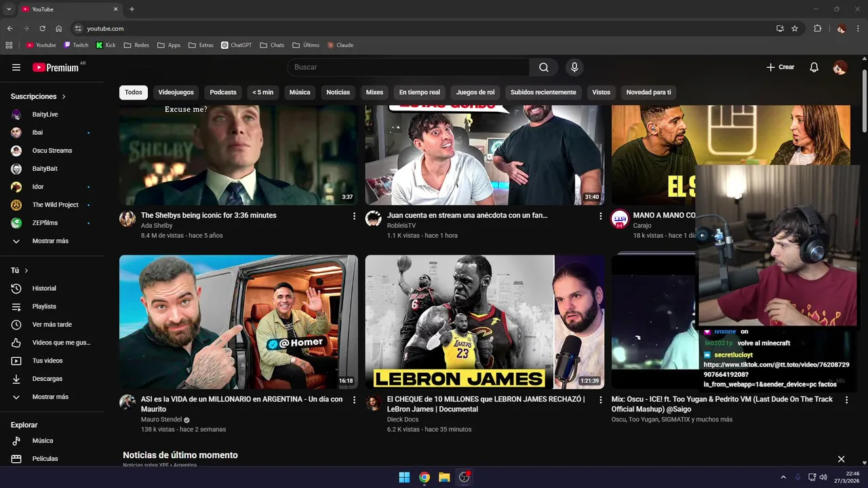Open Windows Start menu
Image resolution: width=868 pixels, height=488 pixels.
tap(404, 477)
